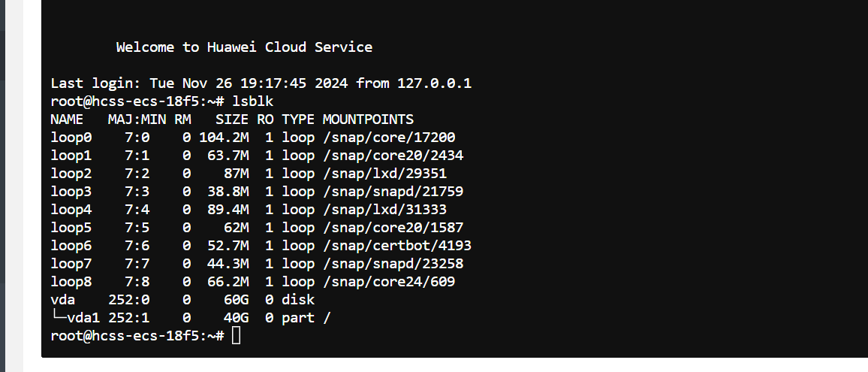The image size is (868, 372).
Task: Click the /snap/core24/609 mount path
Action: click(389, 282)
